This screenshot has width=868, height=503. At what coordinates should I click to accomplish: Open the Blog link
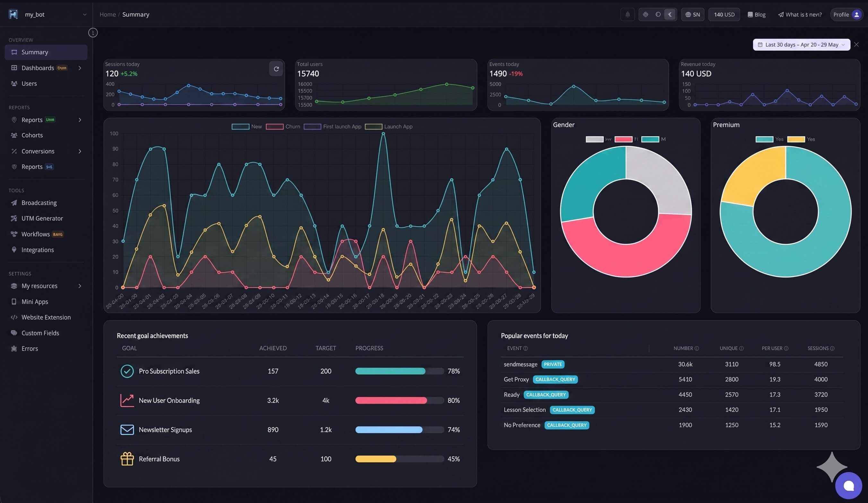pos(756,14)
